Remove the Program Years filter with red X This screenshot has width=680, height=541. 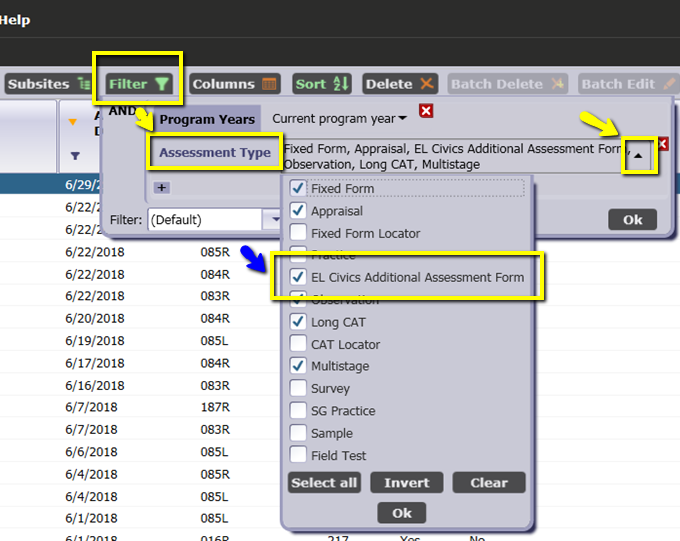point(426,111)
